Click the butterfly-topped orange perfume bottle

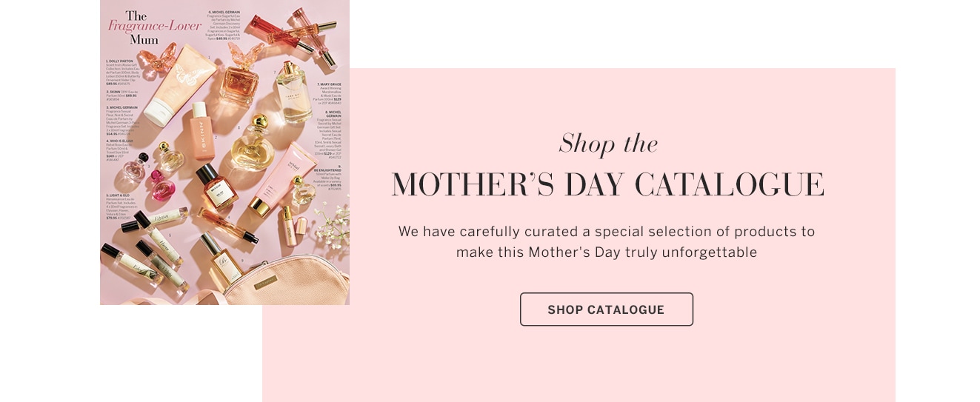click(x=242, y=73)
